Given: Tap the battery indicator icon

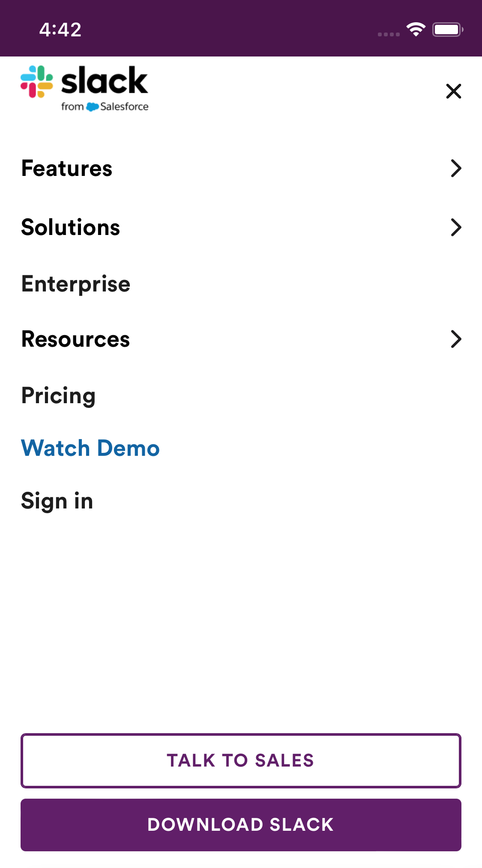Looking at the screenshot, I should coord(447,30).
